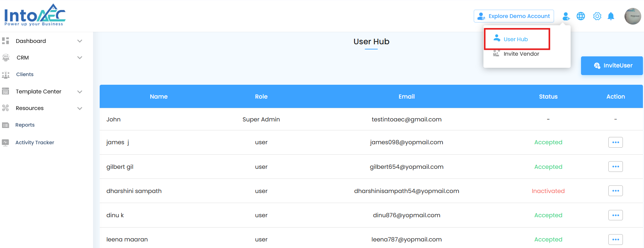Open action menu for james j

click(x=615, y=143)
